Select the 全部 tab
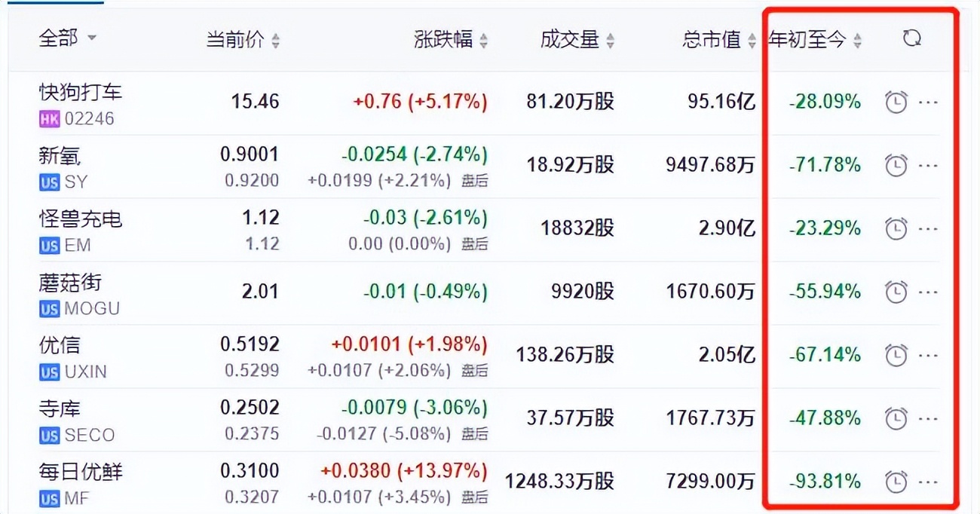 click(57, 38)
